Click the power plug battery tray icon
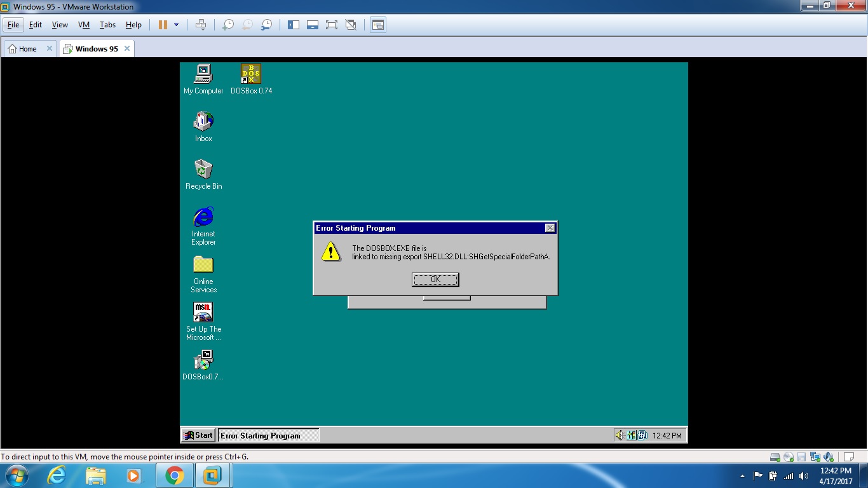Image resolution: width=868 pixels, height=488 pixels. tap(773, 476)
